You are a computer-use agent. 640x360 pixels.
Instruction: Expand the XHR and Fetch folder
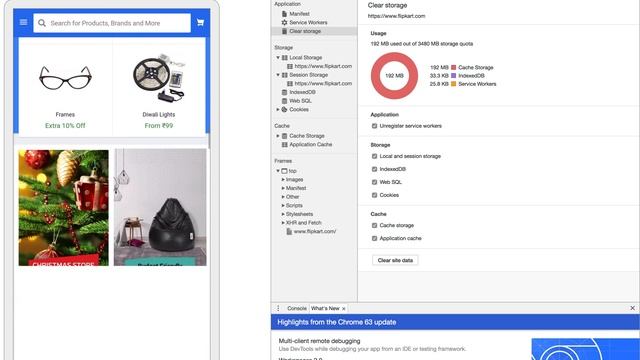coord(283,223)
